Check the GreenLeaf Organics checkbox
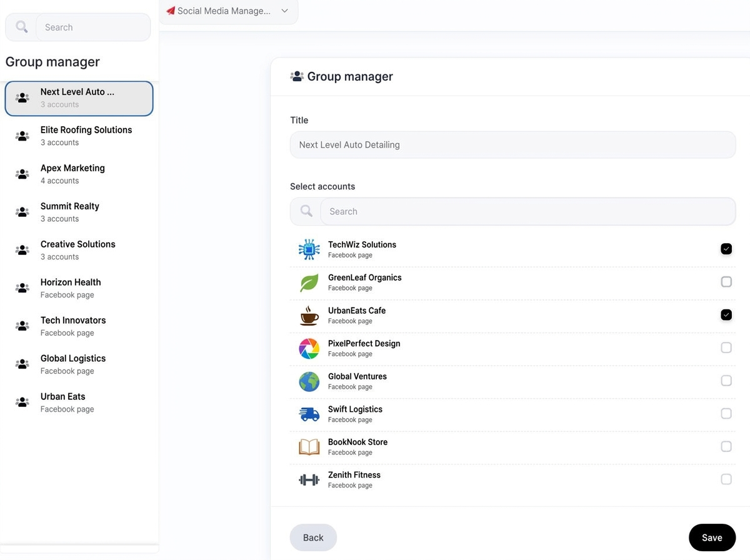Viewport: 750px width, 560px height. click(x=726, y=282)
